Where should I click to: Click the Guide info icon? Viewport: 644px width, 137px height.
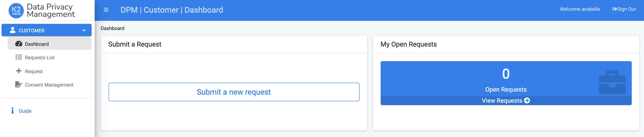click(13, 110)
